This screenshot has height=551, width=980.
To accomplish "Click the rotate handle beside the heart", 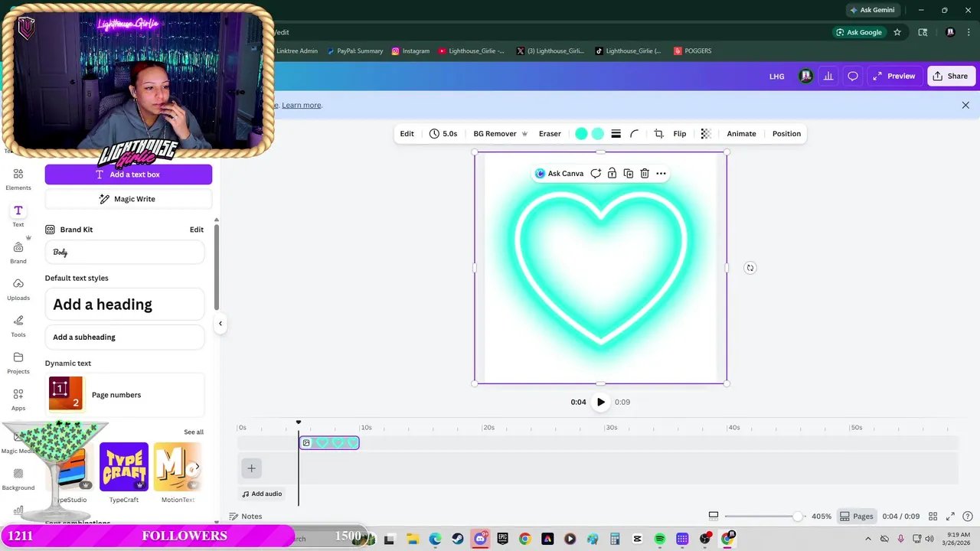I will [750, 268].
